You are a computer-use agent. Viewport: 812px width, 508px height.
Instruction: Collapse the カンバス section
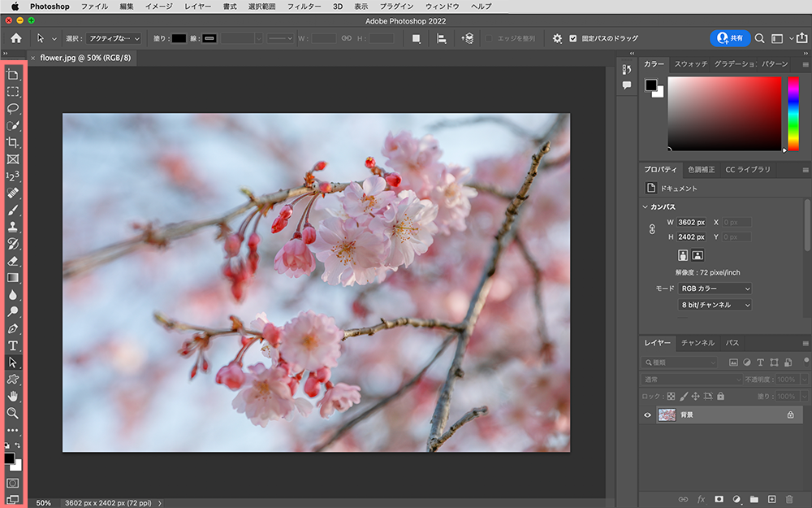tap(646, 206)
